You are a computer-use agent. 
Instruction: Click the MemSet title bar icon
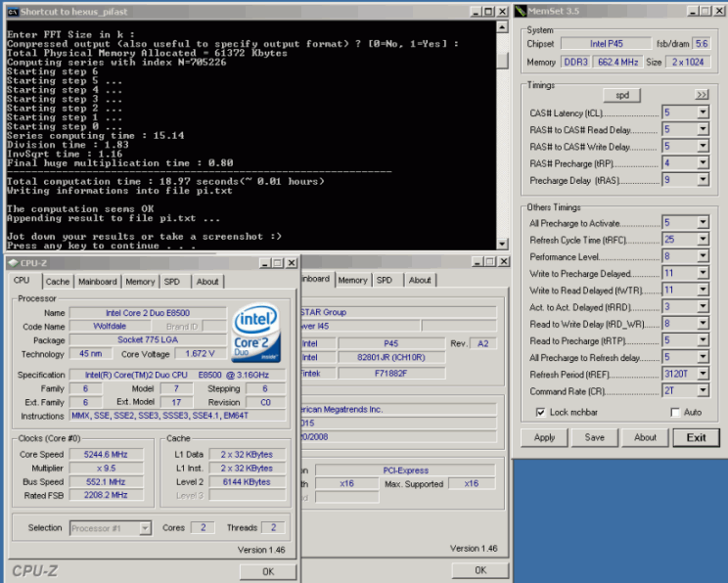(521, 11)
